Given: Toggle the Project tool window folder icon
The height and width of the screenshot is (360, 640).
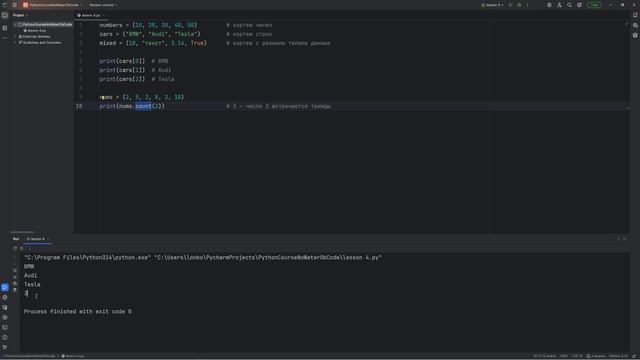Looking at the screenshot, I should 5,15.
